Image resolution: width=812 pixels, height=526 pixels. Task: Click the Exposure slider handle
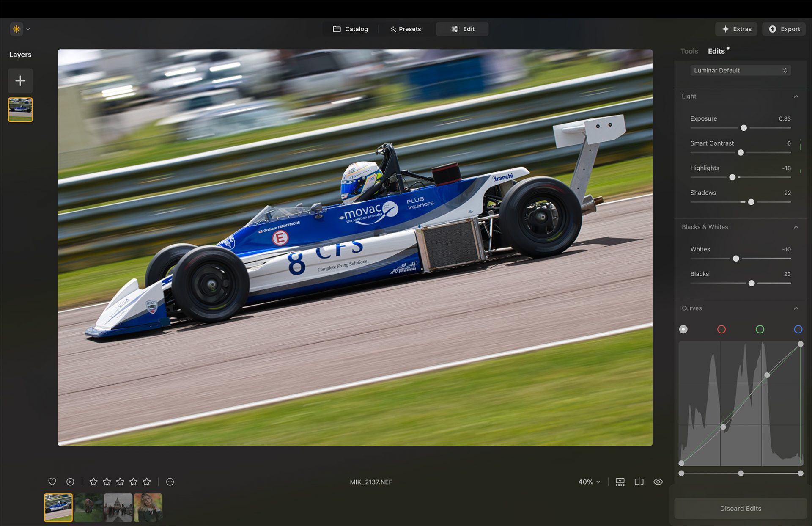744,128
